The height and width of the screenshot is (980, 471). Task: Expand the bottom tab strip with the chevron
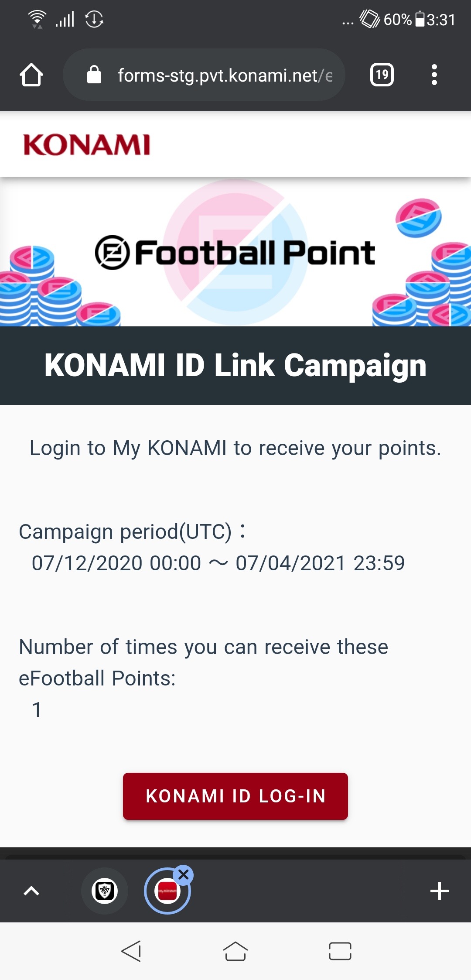31,891
